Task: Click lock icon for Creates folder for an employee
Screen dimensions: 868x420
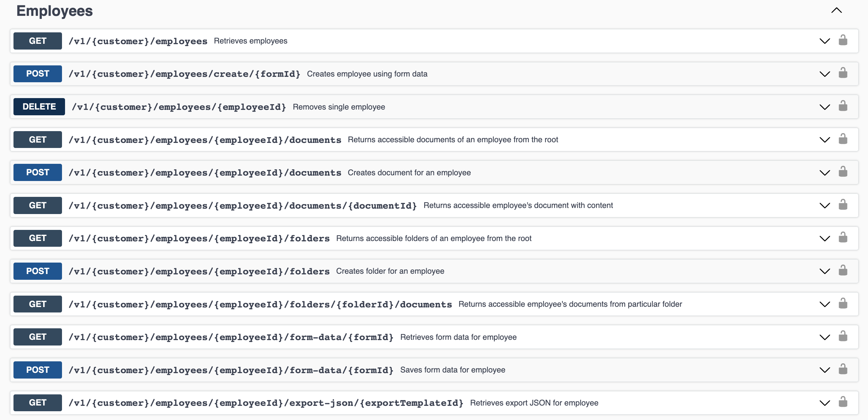Action: click(843, 270)
